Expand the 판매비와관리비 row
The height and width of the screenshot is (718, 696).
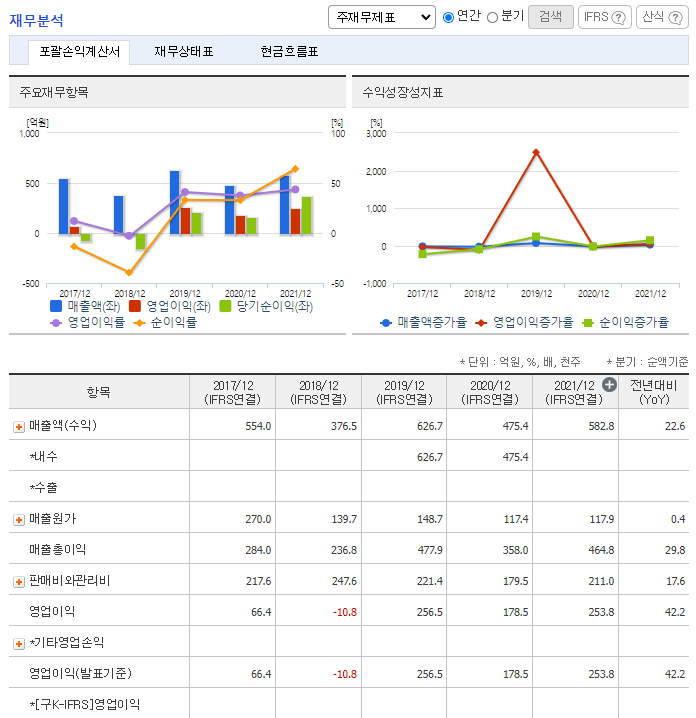18,581
